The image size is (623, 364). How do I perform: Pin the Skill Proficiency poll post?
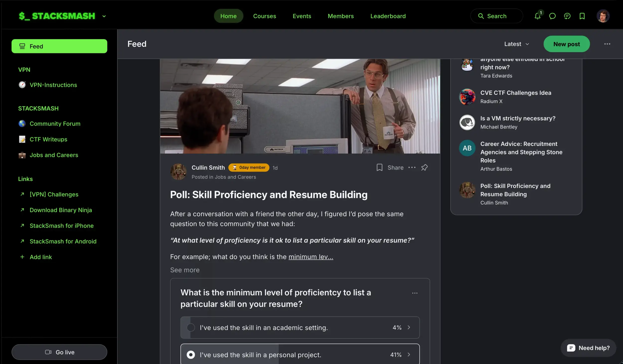[424, 167]
